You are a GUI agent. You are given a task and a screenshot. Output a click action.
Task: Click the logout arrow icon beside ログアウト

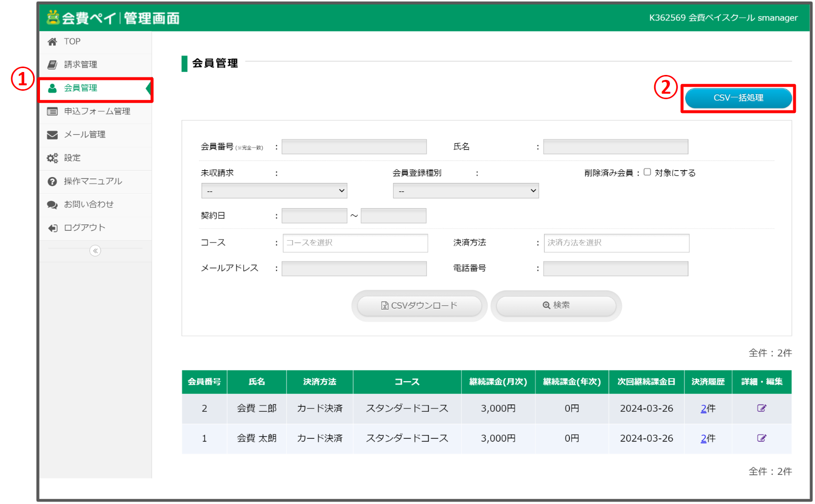click(x=52, y=227)
